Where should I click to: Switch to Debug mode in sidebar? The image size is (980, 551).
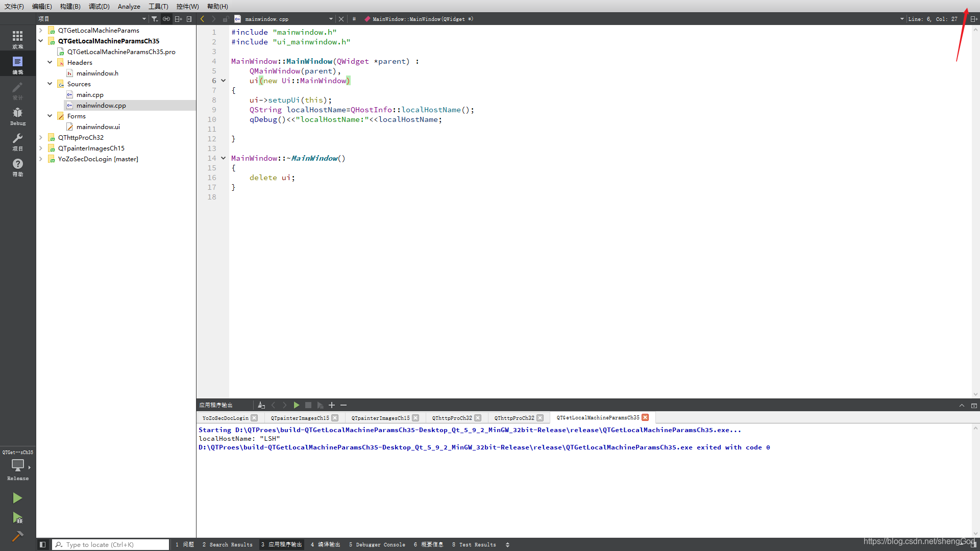[17, 116]
